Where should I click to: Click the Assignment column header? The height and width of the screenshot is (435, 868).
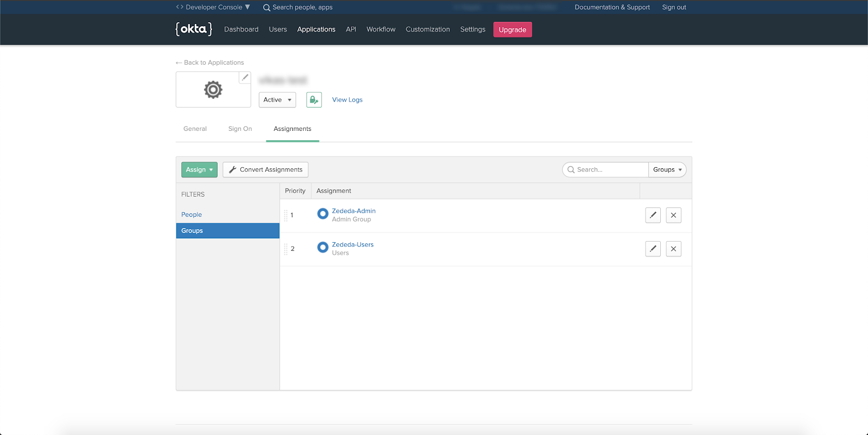click(x=334, y=191)
